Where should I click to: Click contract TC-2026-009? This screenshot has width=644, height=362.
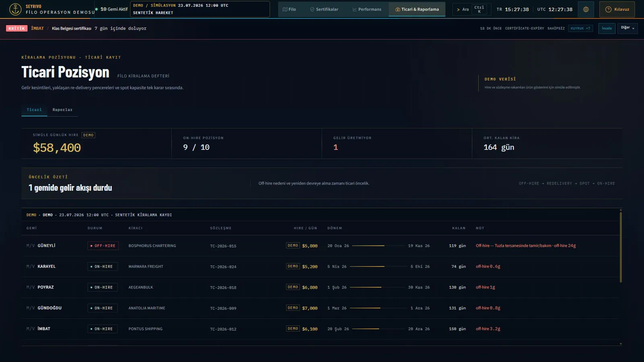click(223, 309)
